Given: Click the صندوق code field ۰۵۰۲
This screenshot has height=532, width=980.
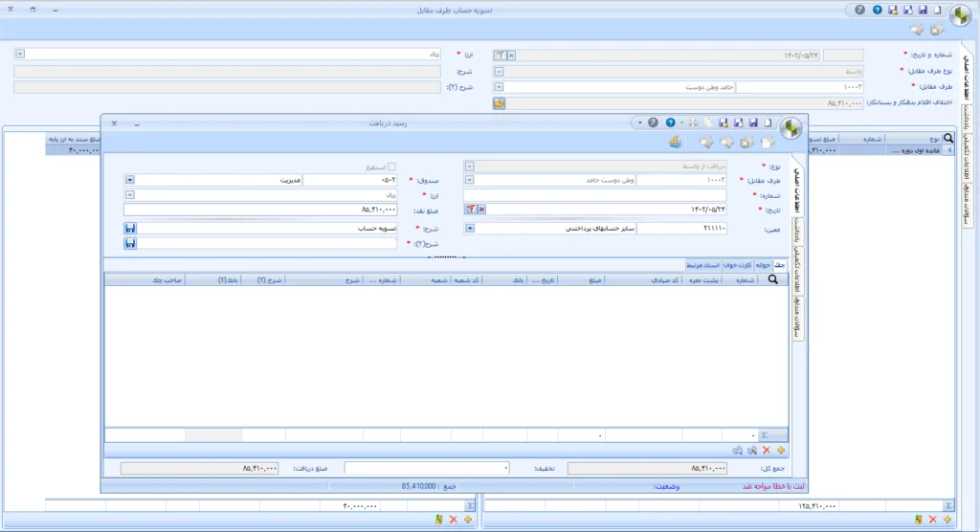Looking at the screenshot, I should point(350,180).
